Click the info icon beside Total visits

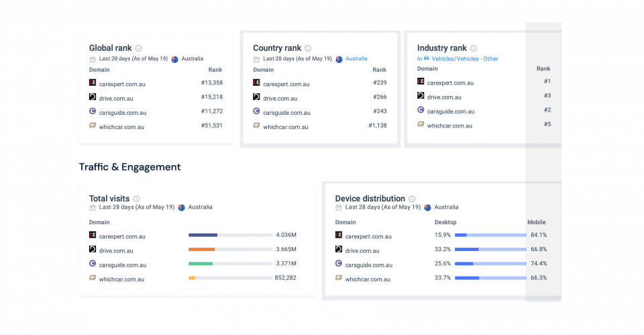point(136,199)
